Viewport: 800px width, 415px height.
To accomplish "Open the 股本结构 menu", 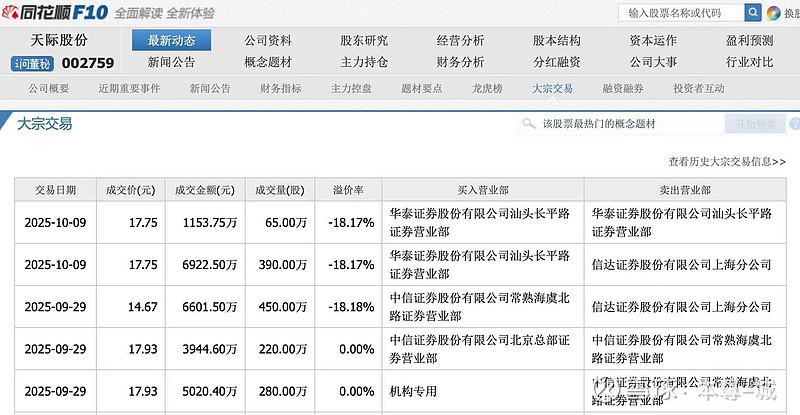I will point(557,40).
